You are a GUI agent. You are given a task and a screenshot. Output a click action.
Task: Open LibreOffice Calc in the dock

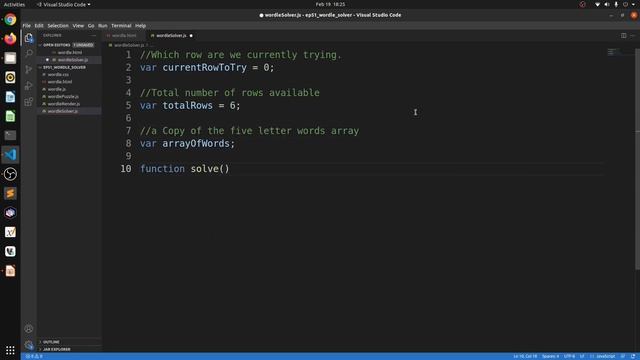coord(10,116)
